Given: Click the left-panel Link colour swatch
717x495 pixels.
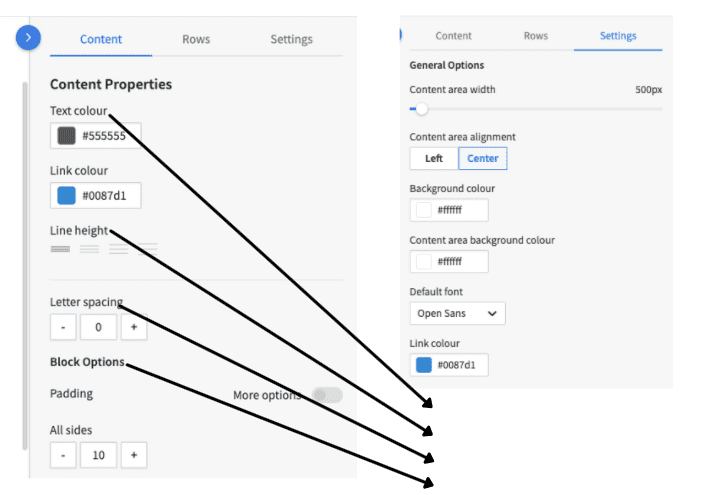Looking at the screenshot, I should coord(66,196).
